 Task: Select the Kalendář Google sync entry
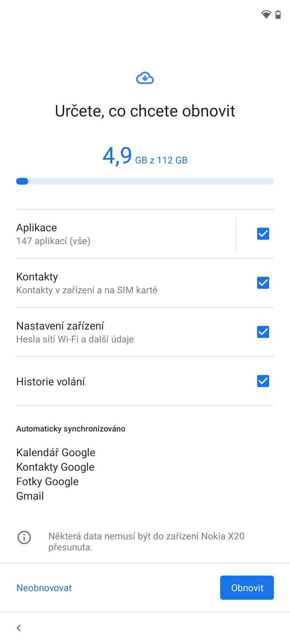tap(56, 452)
